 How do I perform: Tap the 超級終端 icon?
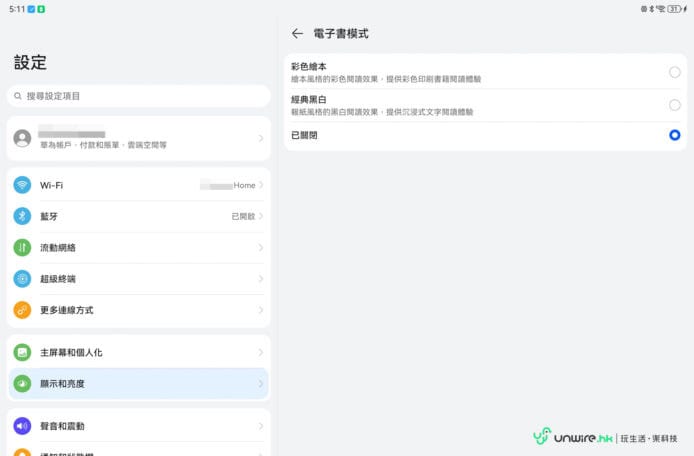pos(22,279)
